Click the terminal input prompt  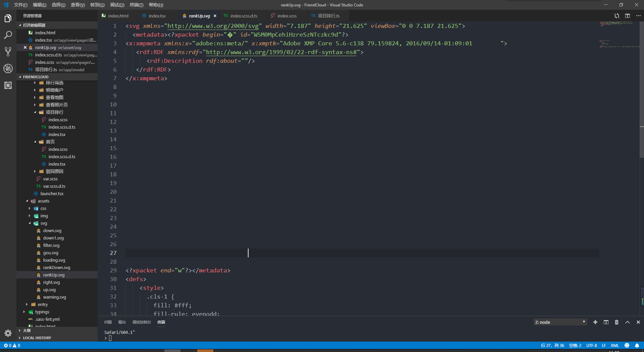click(x=110, y=338)
